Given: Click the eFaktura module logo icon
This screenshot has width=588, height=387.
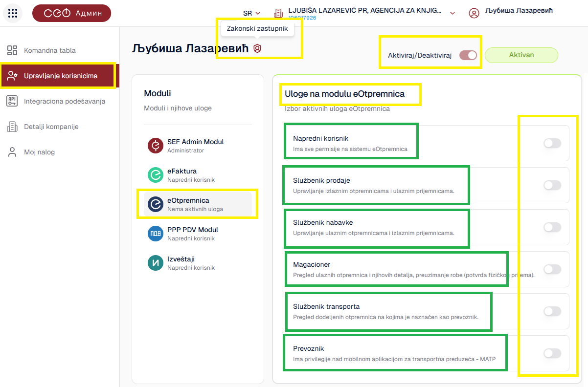Looking at the screenshot, I should (156, 175).
